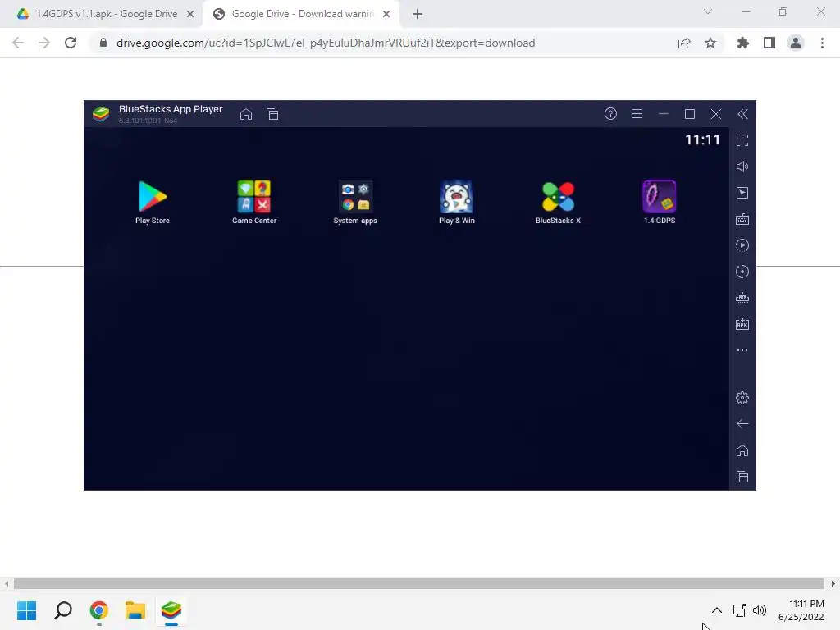Collapse the BlueStacks side toolbar

pyautogui.click(x=742, y=113)
